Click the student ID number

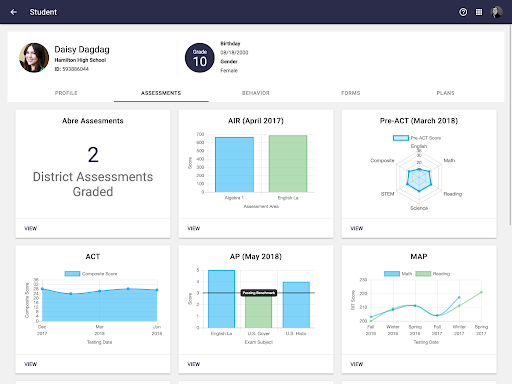(76, 69)
